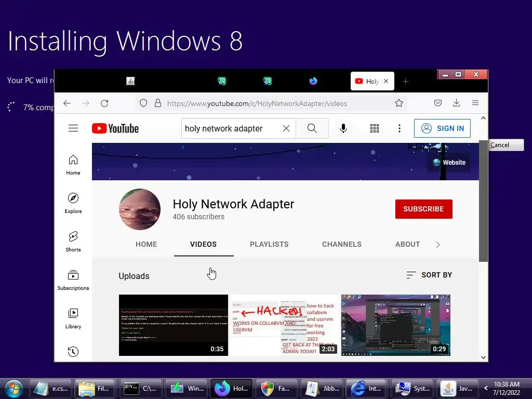
Task: Click the 406 subscribers text
Action: tap(198, 217)
